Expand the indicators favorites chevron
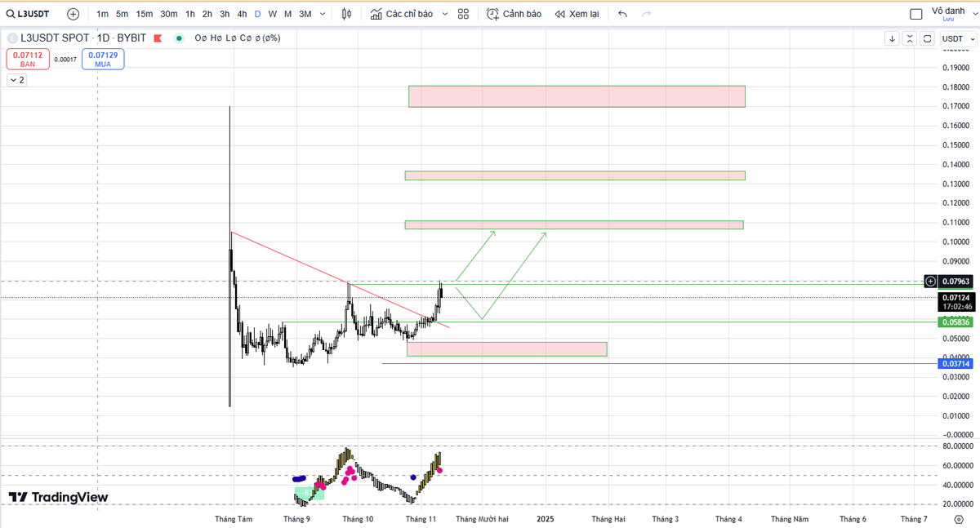980x528 pixels. [444, 14]
